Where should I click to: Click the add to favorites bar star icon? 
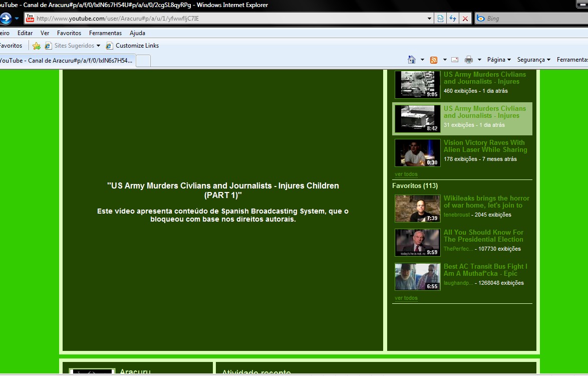click(x=37, y=46)
